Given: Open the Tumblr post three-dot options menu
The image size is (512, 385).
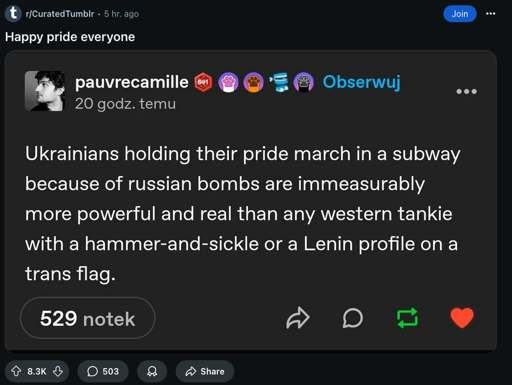Looking at the screenshot, I should (466, 91).
